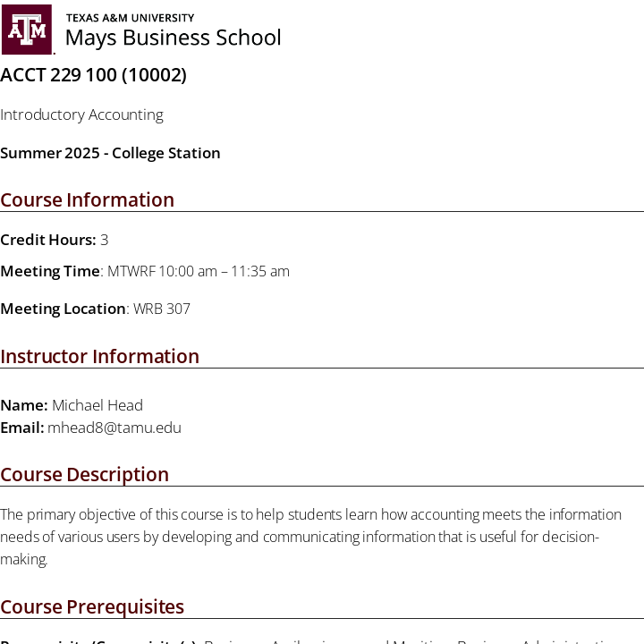Jump to the Course Information heading
The image size is (644, 644).
coord(87,199)
